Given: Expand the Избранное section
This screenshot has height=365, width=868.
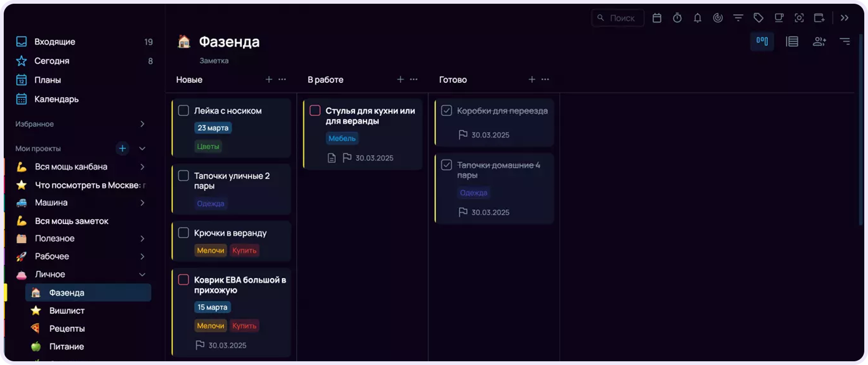Looking at the screenshot, I should click(x=142, y=124).
